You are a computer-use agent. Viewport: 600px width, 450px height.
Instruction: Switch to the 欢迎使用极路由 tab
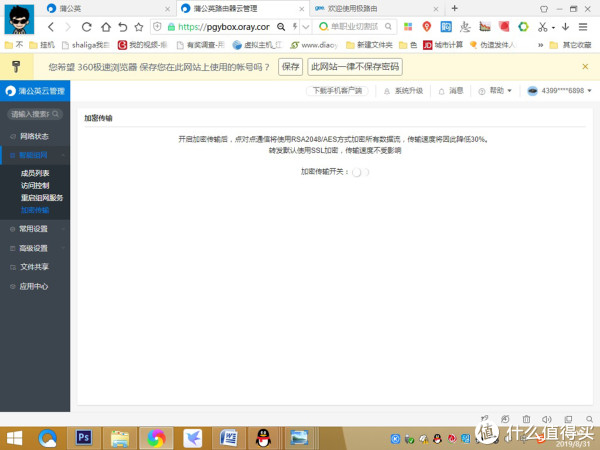[x=375, y=8]
